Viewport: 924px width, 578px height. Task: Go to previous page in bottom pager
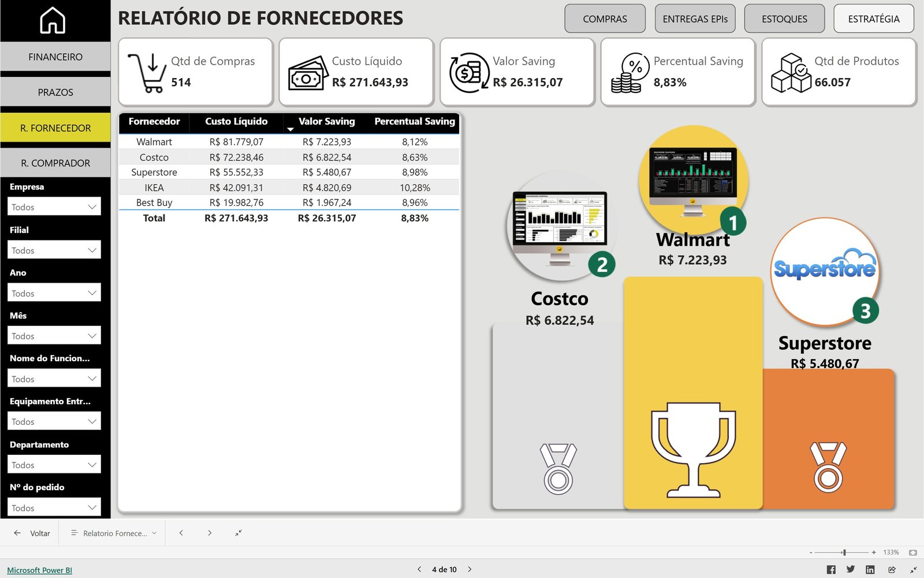pyautogui.click(x=419, y=569)
